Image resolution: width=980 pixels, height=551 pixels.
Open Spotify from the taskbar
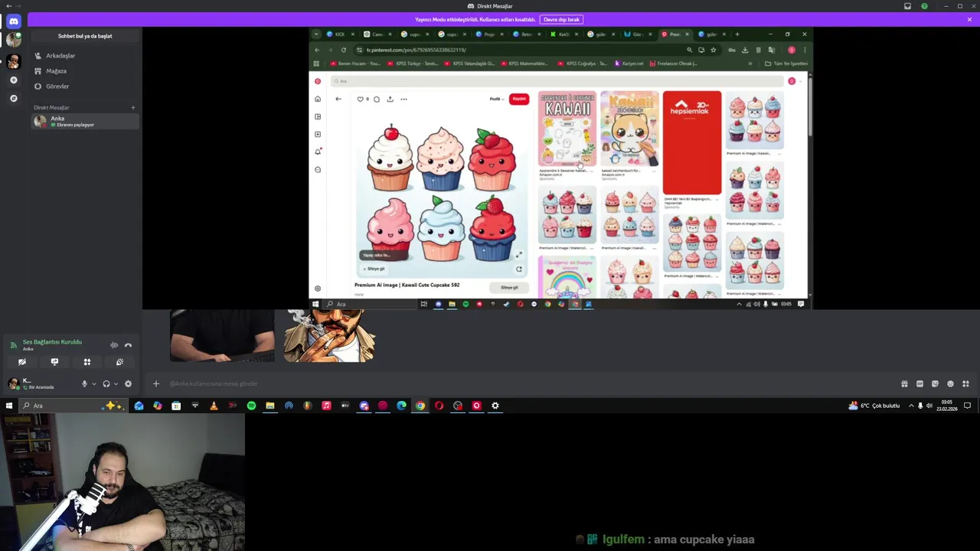tap(251, 406)
